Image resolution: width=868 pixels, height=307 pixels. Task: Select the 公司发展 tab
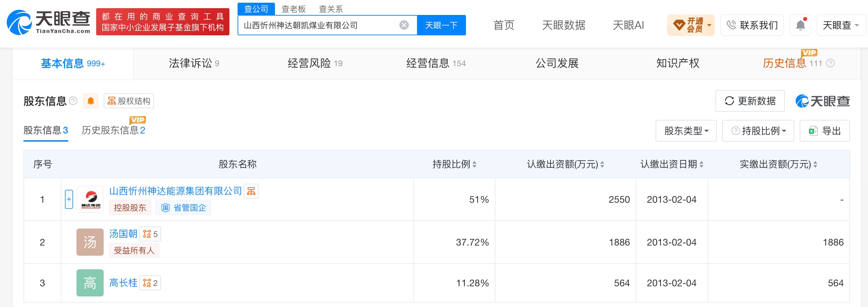click(557, 64)
